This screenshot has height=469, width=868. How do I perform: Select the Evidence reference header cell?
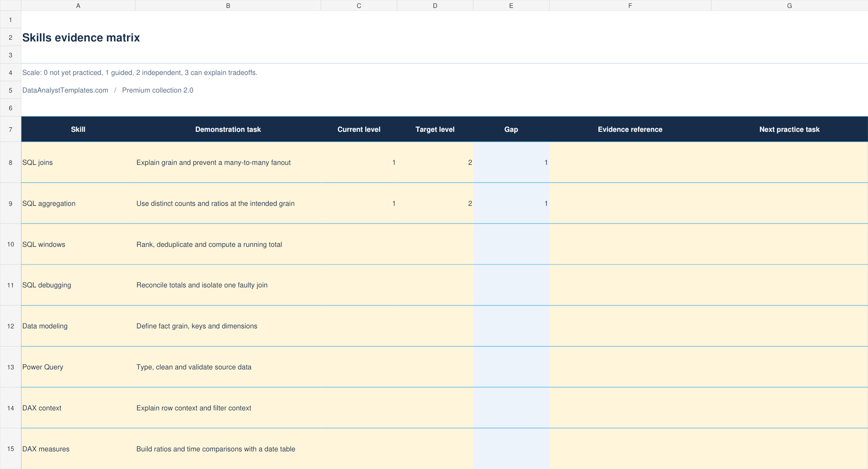pos(630,130)
